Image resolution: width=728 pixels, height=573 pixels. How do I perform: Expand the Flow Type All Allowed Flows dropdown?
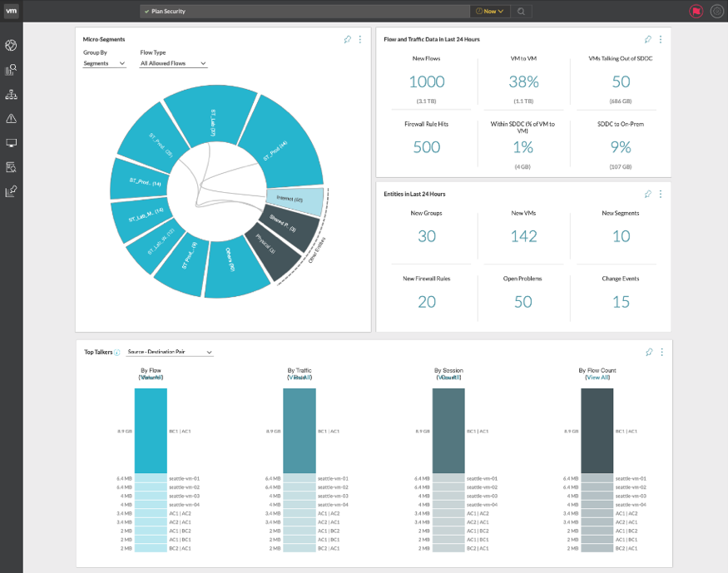(174, 63)
